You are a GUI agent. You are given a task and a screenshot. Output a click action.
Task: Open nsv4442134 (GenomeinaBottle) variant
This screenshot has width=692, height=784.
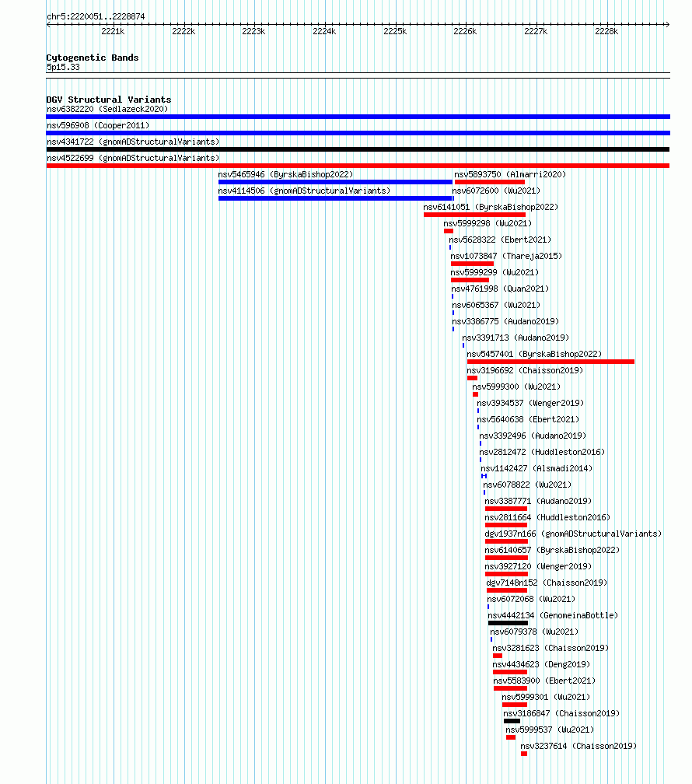pyautogui.click(x=553, y=615)
